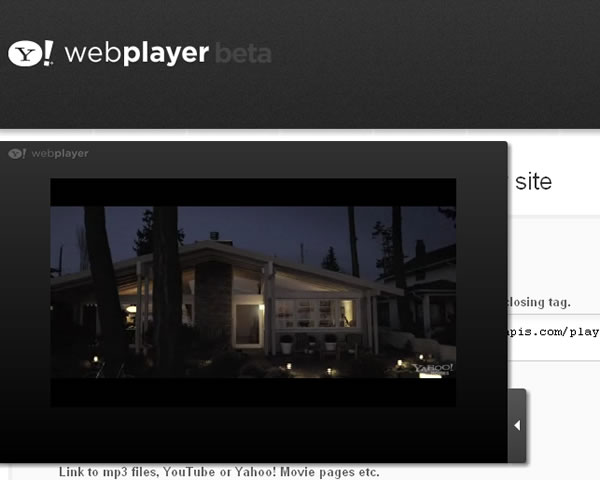Click the night house video frame
This screenshot has height=480, width=600.
253,292
